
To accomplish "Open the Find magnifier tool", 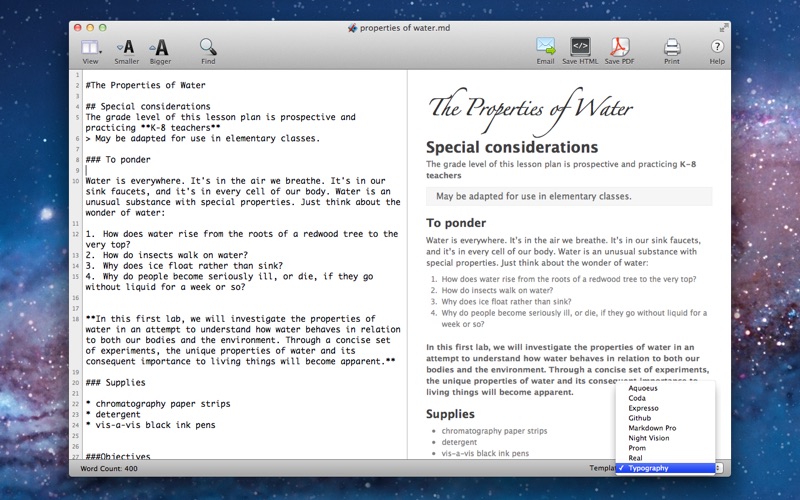I will 208,52.
